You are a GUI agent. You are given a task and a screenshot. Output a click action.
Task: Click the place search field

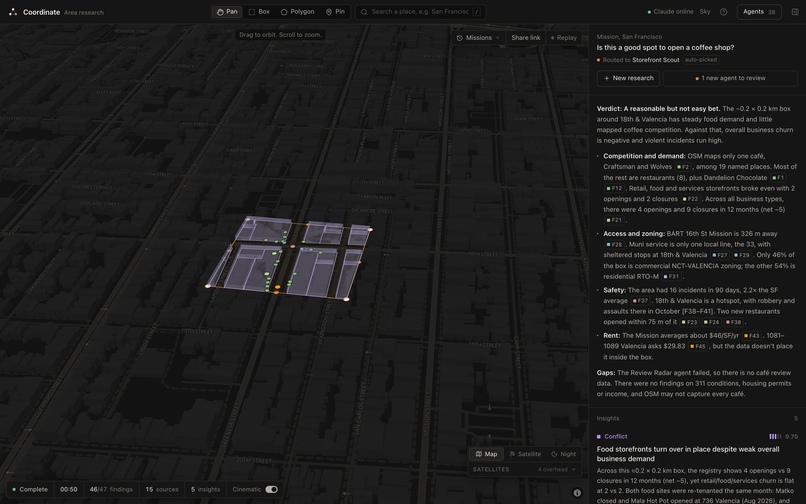[420, 12]
